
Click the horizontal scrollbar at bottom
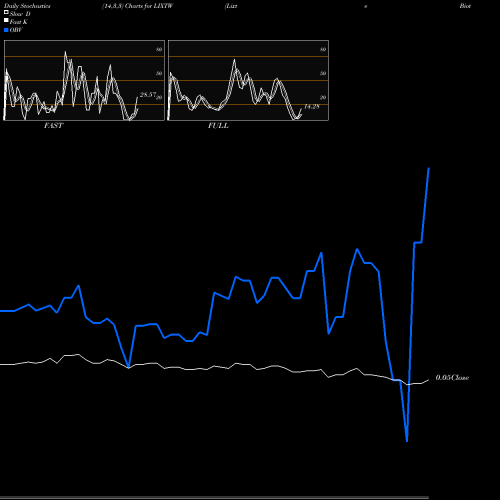click(214, 498)
